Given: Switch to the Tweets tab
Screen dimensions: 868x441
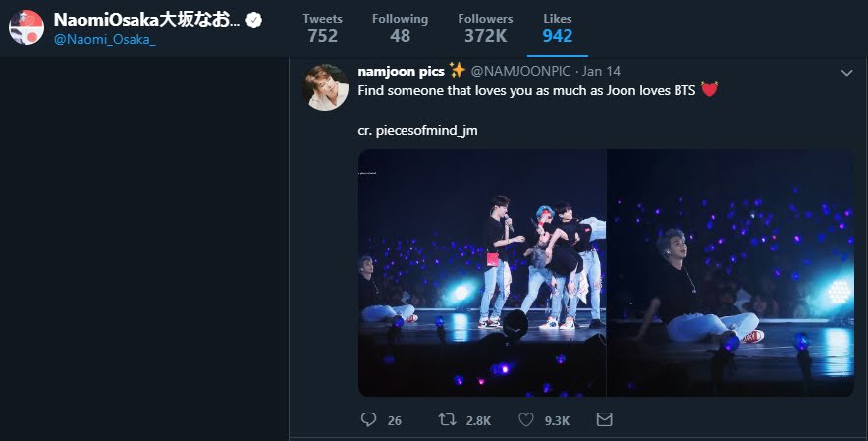Looking at the screenshot, I should [x=322, y=28].
